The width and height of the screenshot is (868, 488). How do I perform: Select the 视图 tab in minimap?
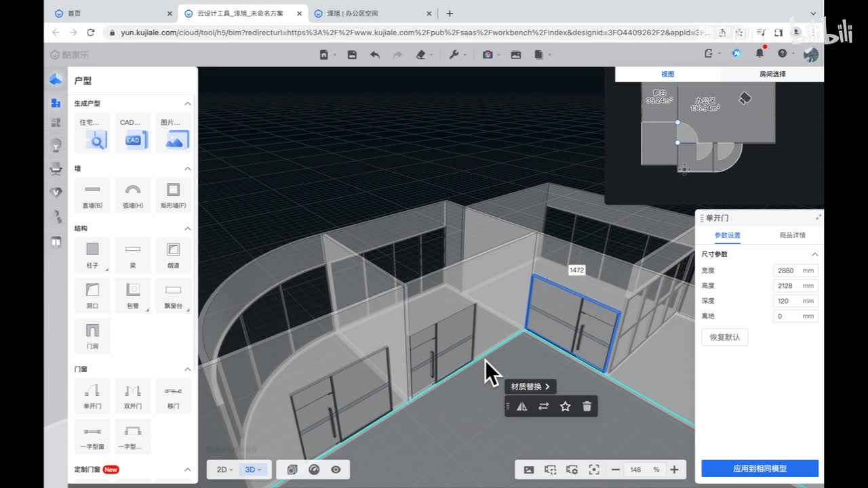point(668,75)
